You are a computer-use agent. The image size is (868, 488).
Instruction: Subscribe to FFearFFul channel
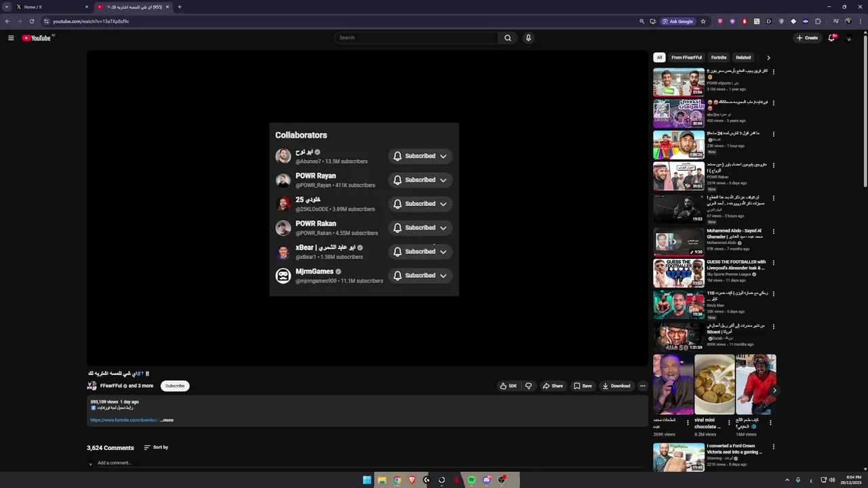175,386
